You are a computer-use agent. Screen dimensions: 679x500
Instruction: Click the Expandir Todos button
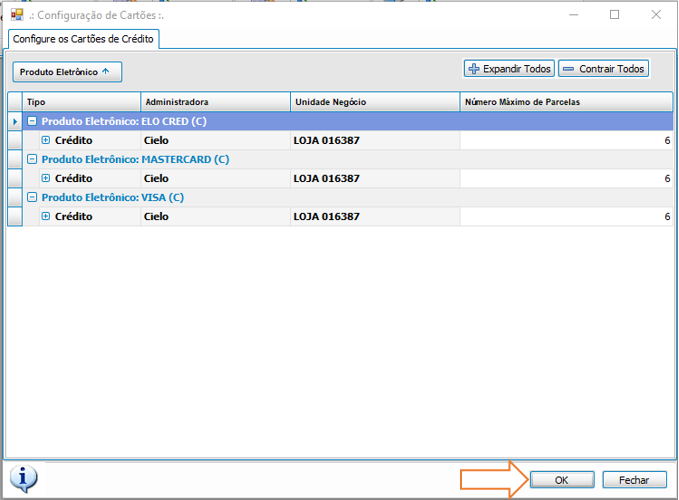pyautogui.click(x=509, y=69)
